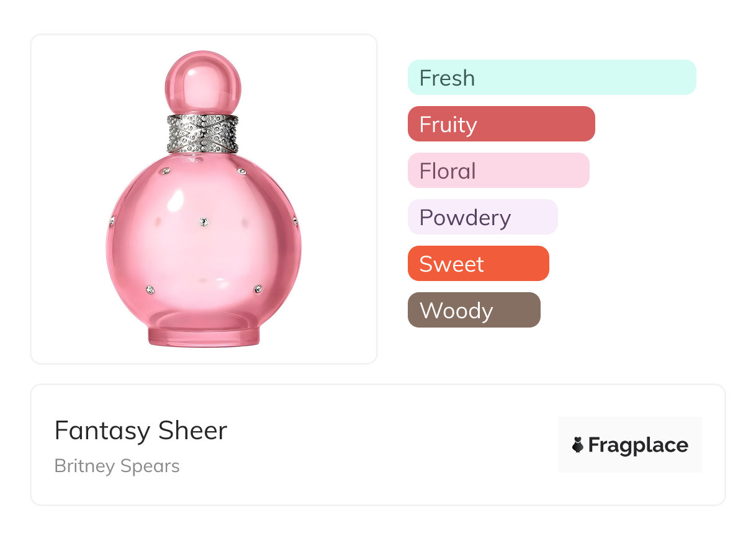The width and height of the screenshot is (756, 536).
Task: Click the center crystal on the bottle
Action: coord(203,221)
